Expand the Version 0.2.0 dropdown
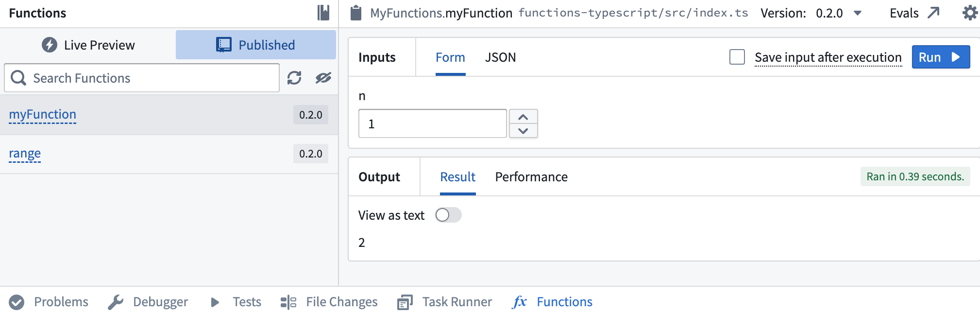Viewport: 980px width, 314px height. [x=858, y=13]
